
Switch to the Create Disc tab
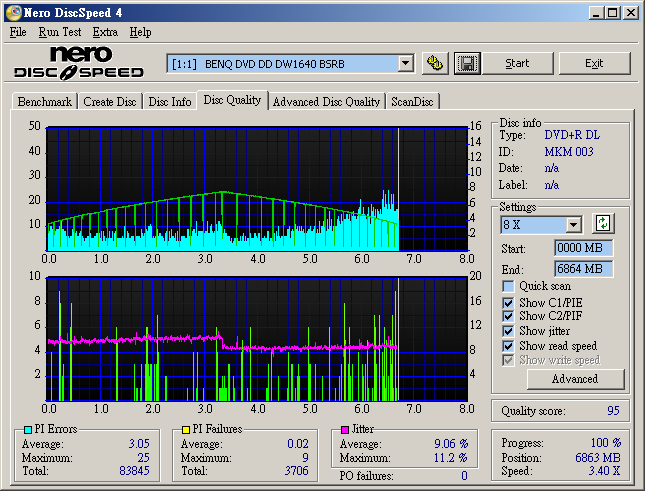[x=110, y=102]
